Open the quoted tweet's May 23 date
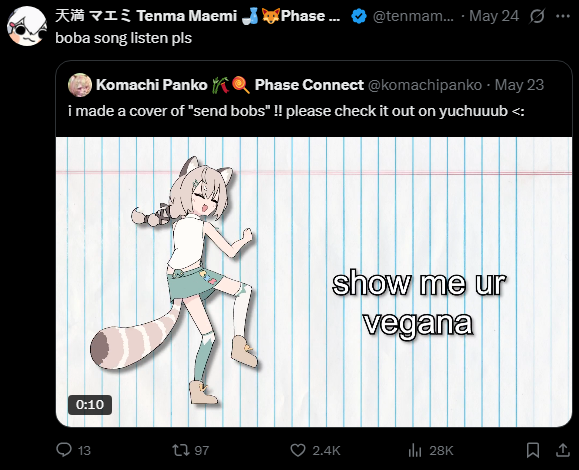The width and height of the screenshot is (579, 470). pyautogui.click(x=519, y=85)
